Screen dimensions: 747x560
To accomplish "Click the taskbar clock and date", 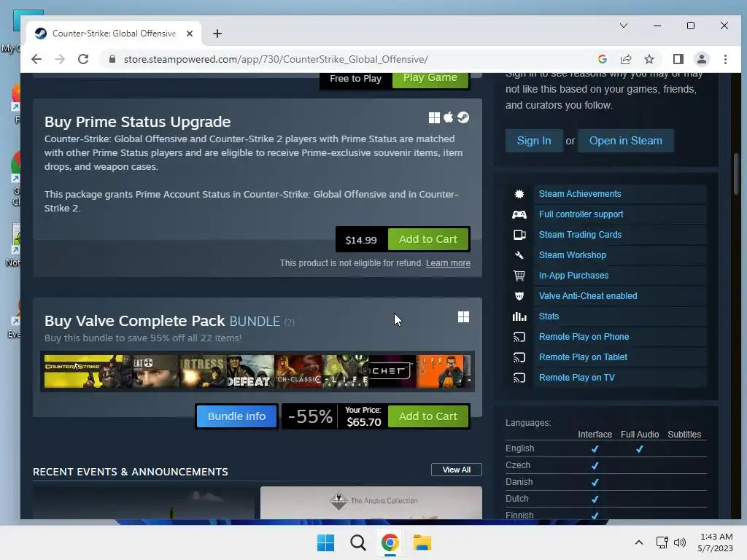I will (715, 542).
